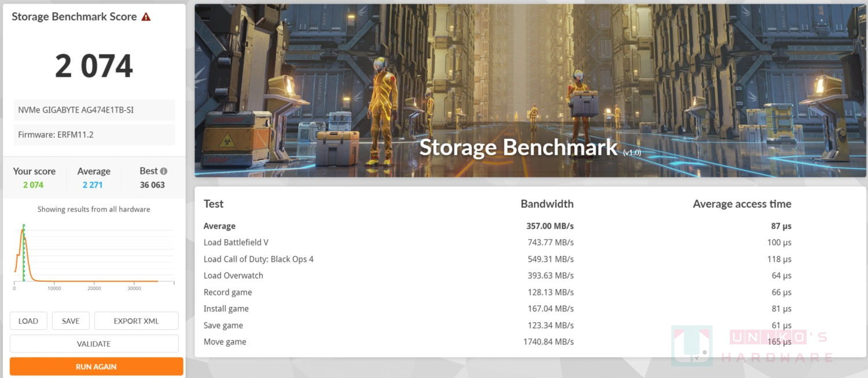
Task: Start the benchmark again with RUN AGAIN
Action: pyautogui.click(x=96, y=366)
